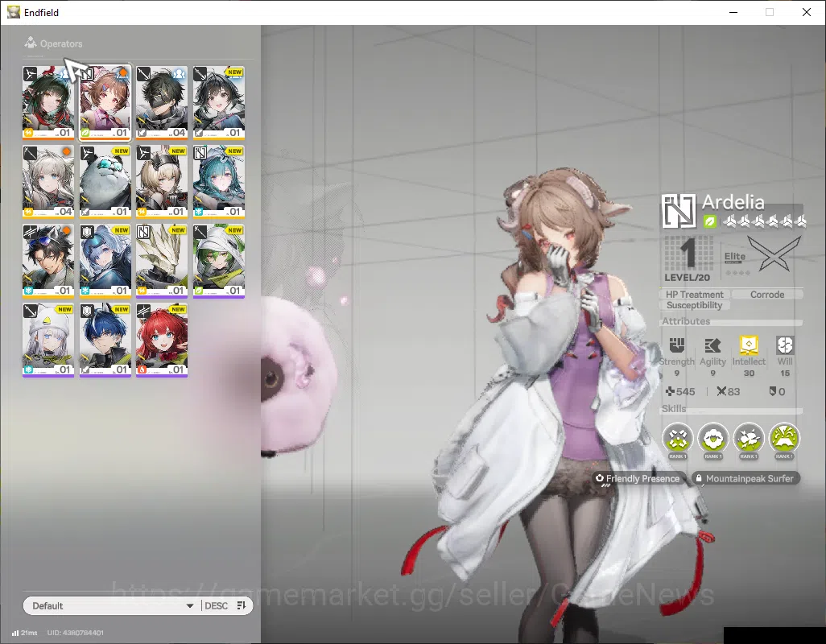826x644 pixels.
Task: Click the Skills section header
Action: tap(674, 409)
